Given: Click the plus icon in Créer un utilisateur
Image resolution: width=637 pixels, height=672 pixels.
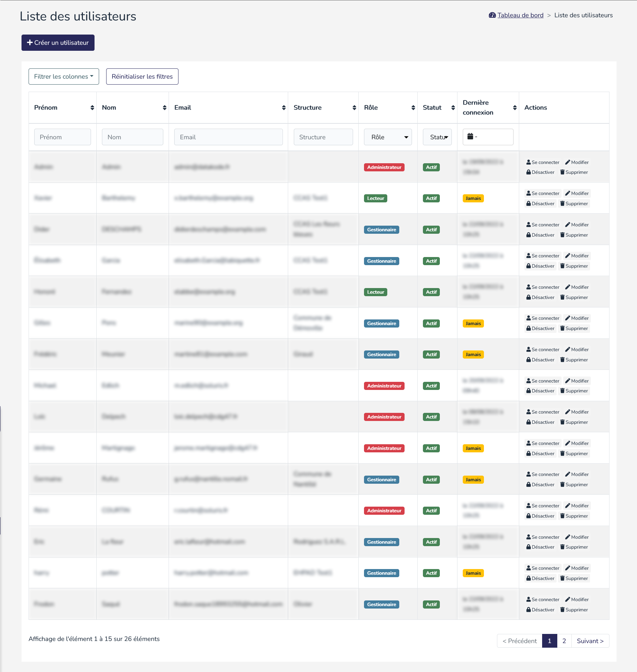Looking at the screenshot, I should 30,43.
